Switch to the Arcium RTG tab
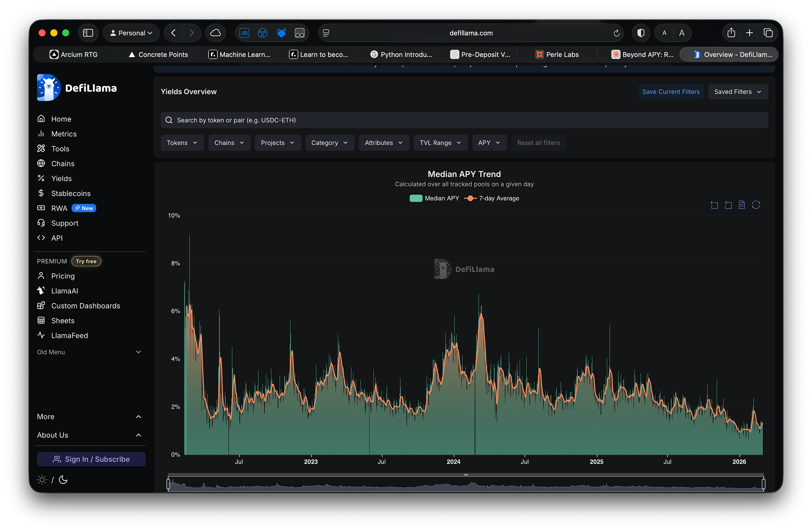 [x=73, y=55]
